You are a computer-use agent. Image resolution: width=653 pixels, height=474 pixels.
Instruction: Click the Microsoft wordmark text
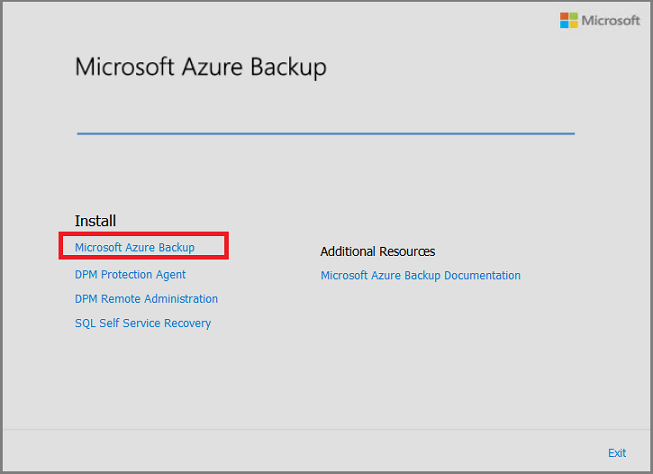(611, 20)
